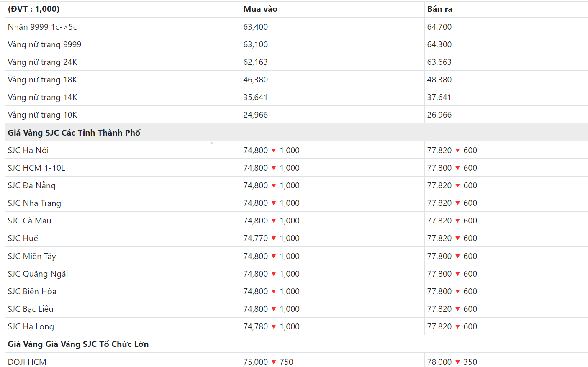
Task: Select the Mua vào column header
Action: click(x=260, y=9)
